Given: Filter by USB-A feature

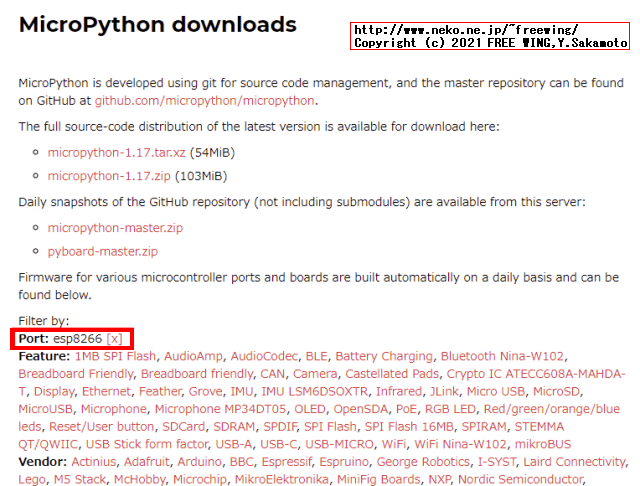Looking at the screenshot, I should point(234,444).
